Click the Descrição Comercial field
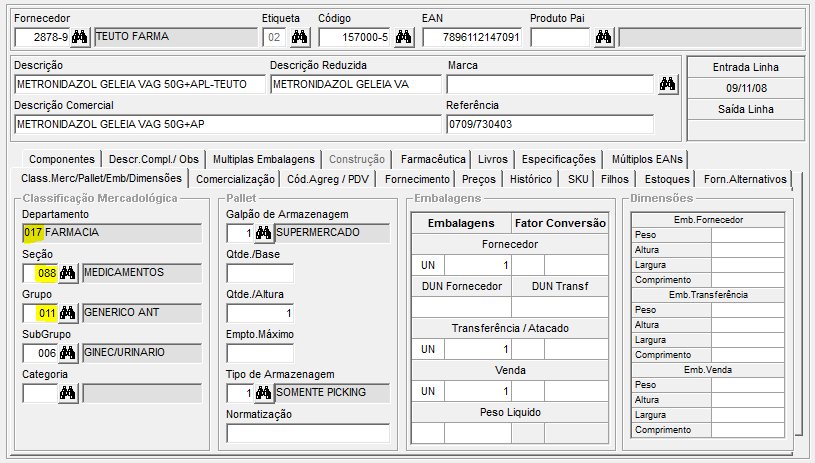 click(228, 124)
